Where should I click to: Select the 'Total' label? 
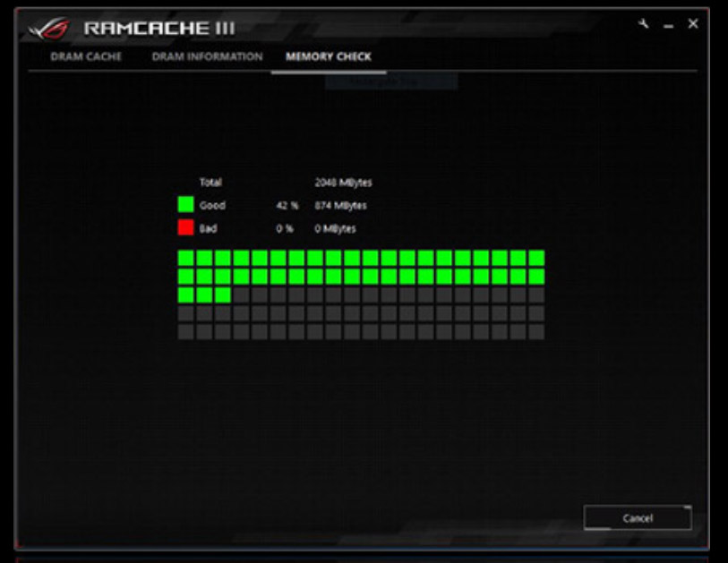tap(210, 182)
